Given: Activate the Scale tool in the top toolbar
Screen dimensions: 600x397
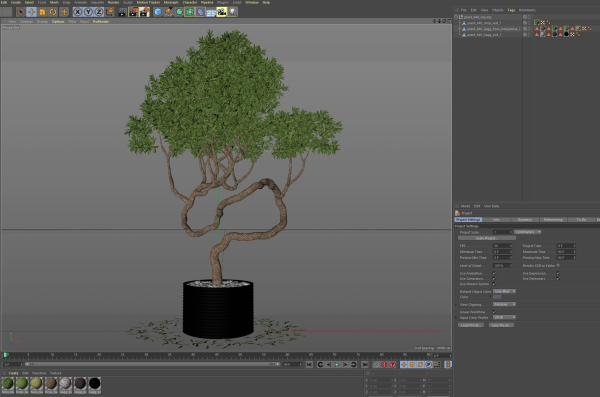Looking at the screenshot, I should tap(42, 12).
